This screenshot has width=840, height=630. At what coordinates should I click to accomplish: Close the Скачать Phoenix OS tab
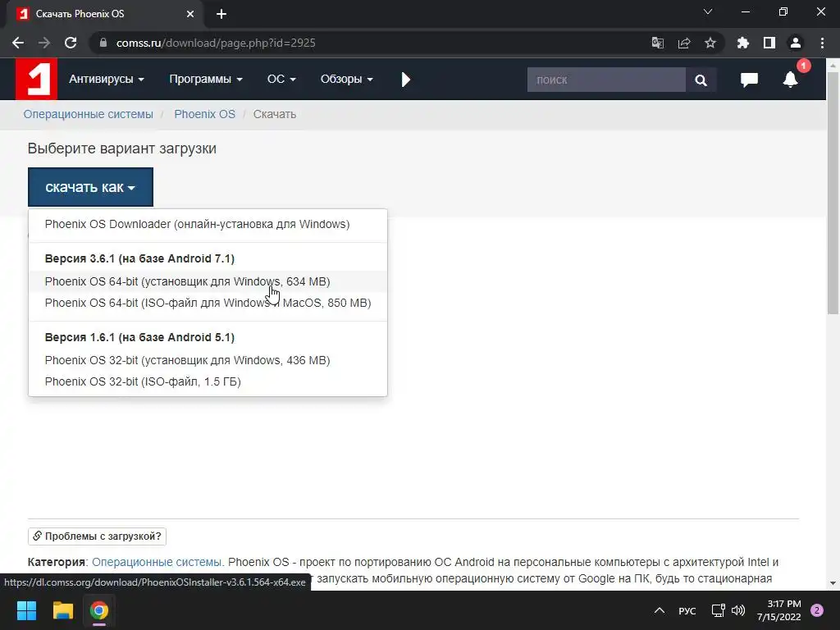click(190, 14)
